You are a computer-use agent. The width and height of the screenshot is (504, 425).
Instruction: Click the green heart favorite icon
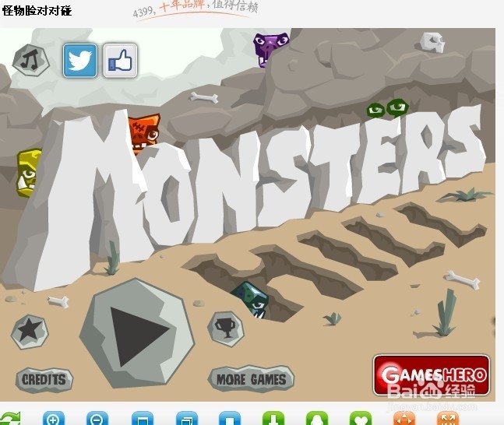click(x=361, y=419)
